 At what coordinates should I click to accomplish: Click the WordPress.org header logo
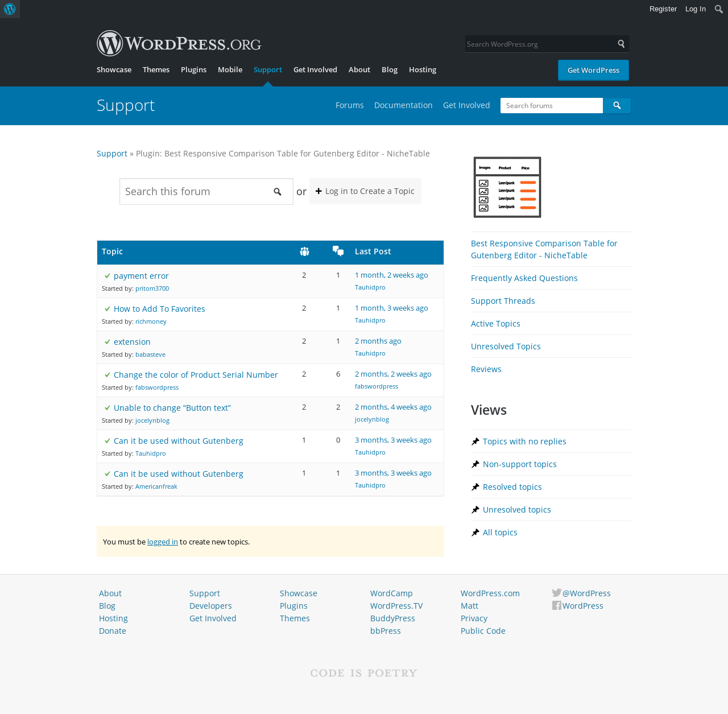point(179,43)
